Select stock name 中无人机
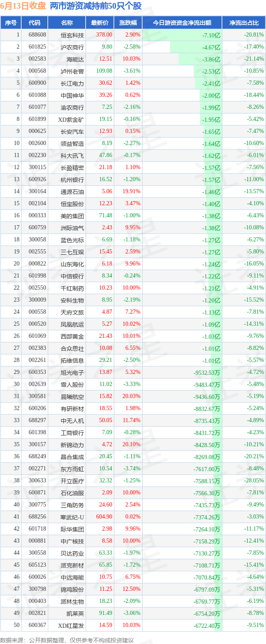Screen dimensions: 266x644 pyautogui.click(x=72, y=420)
